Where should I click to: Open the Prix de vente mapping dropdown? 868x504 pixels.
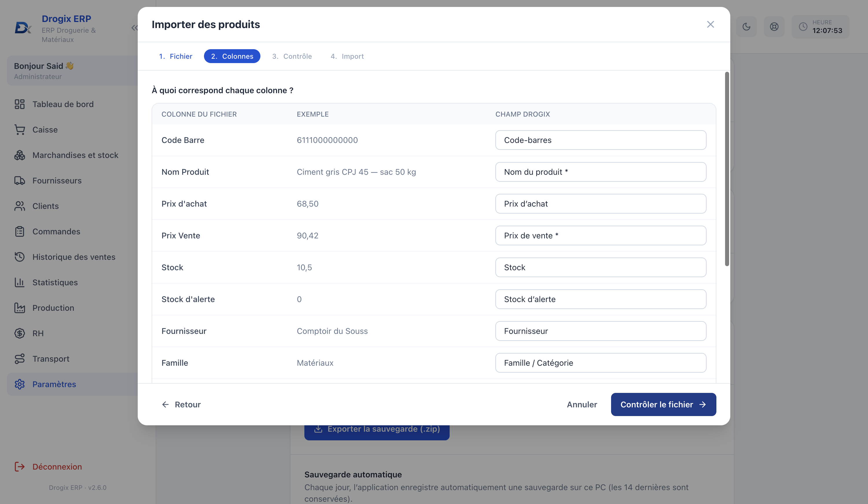pos(601,236)
